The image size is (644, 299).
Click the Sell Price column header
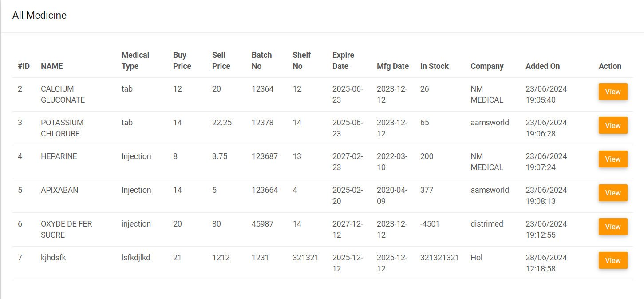pyautogui.click(x=221, y=60)
